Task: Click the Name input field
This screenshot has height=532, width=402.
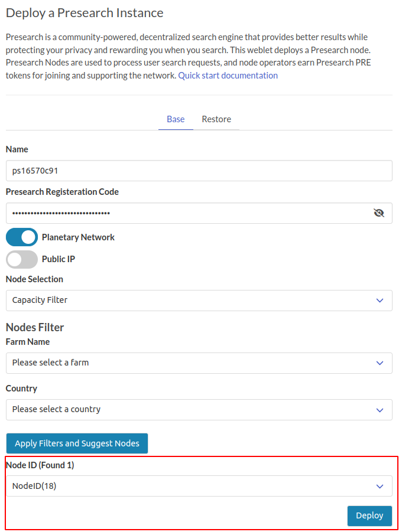Action: pos(199,171)
